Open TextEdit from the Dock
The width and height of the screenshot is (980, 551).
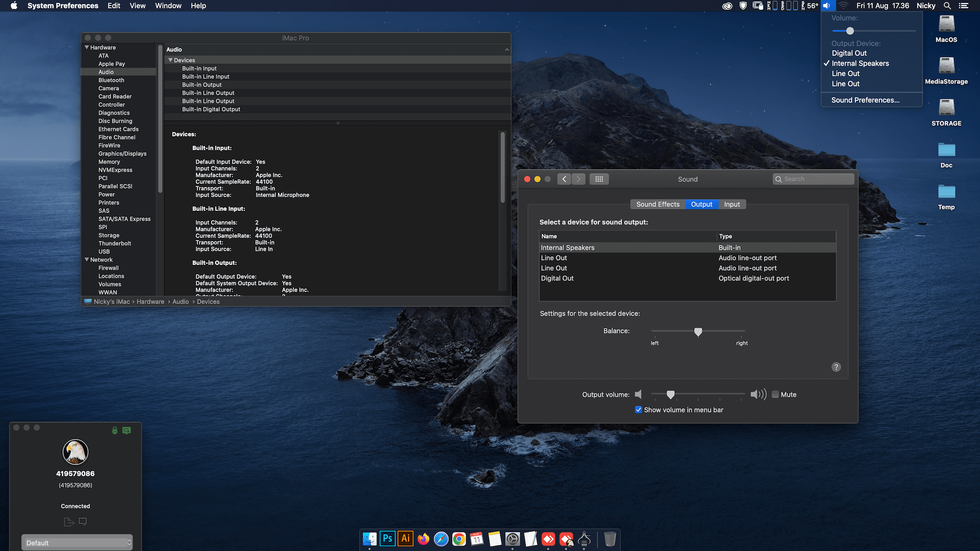coord(530,539)
